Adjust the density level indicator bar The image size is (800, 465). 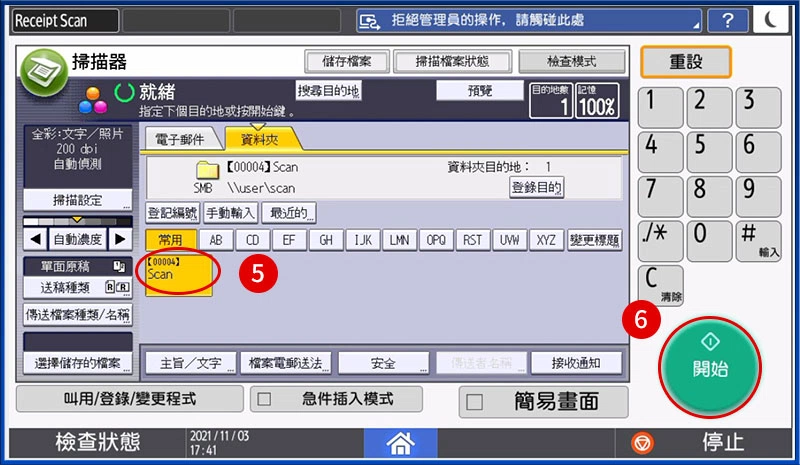pos(77,220)
